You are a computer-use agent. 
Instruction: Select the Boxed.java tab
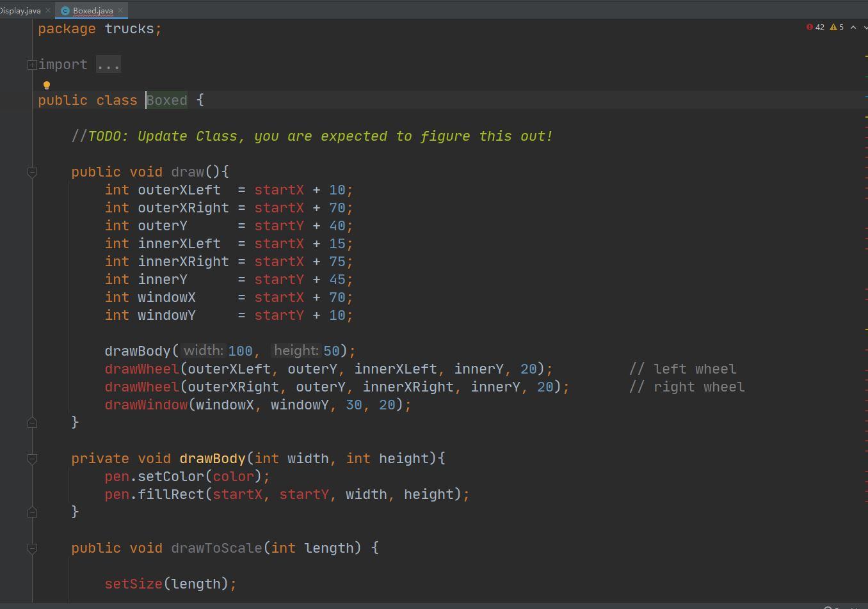tap(93, 10)
